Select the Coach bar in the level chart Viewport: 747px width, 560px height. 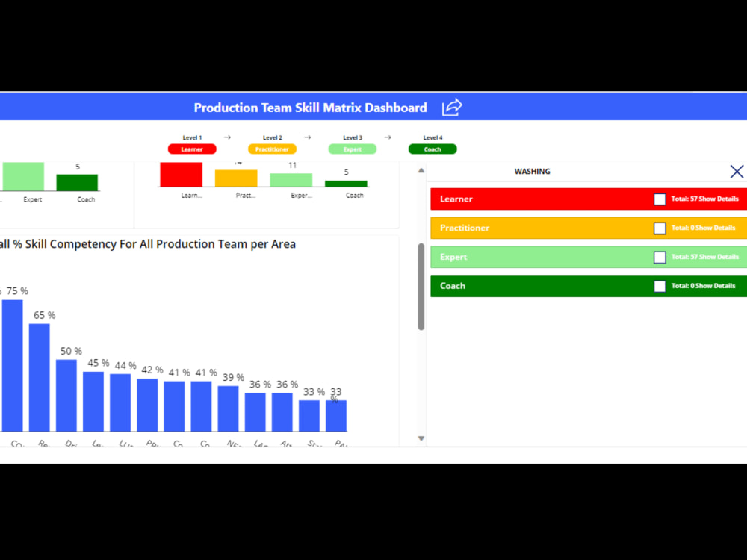346,181
